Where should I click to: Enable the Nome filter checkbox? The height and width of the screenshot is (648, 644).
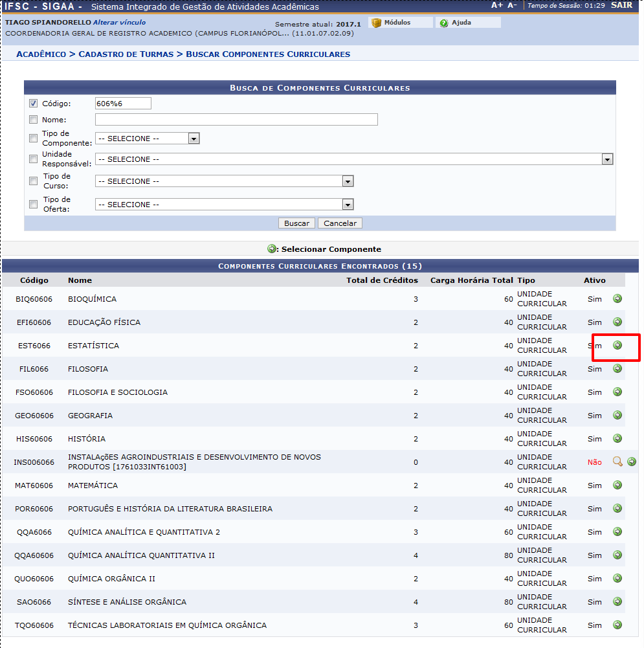point(34,120)
